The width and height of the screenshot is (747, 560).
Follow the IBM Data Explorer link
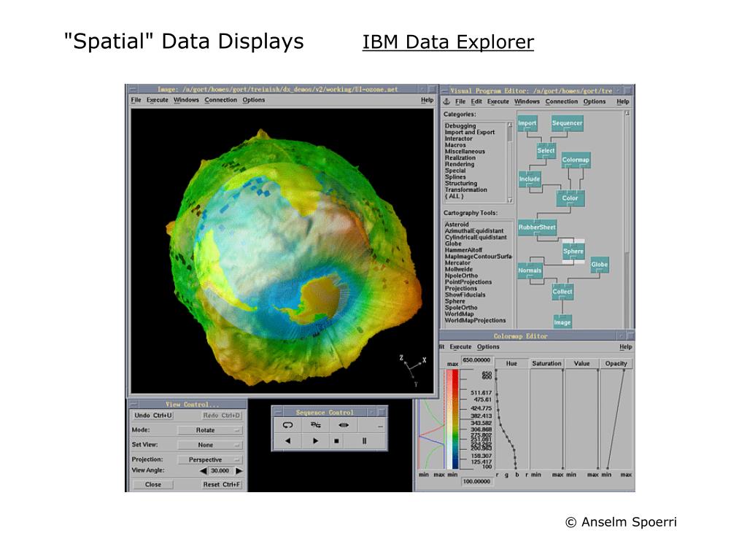click(x=448, y=42)
